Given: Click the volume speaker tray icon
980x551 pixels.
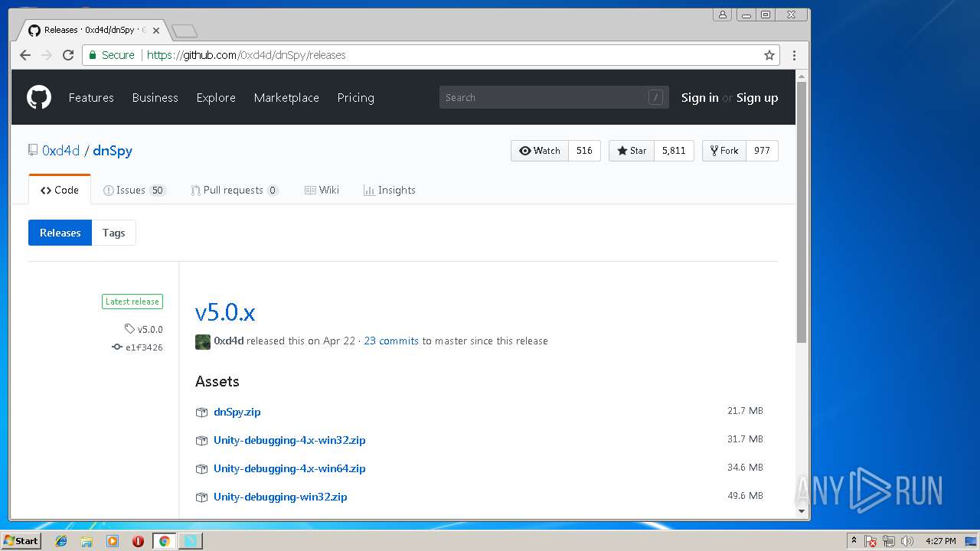Looking at the screenshot, I should [x=907, y=541].
